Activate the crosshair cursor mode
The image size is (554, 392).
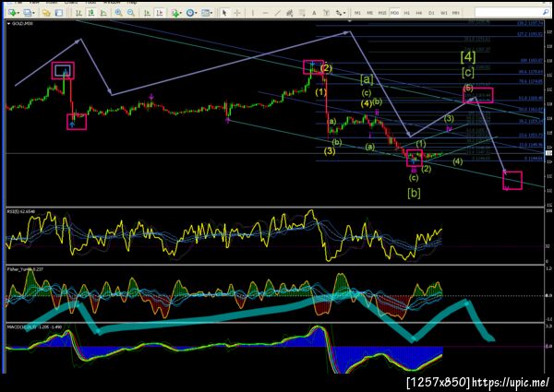[237, 13]
